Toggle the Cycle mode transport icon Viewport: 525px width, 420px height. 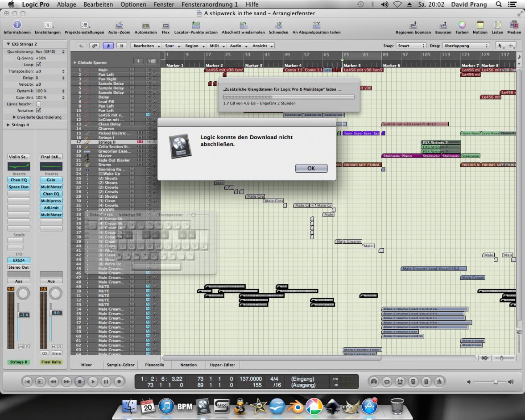pyautogui.click(x=387, y=382)
